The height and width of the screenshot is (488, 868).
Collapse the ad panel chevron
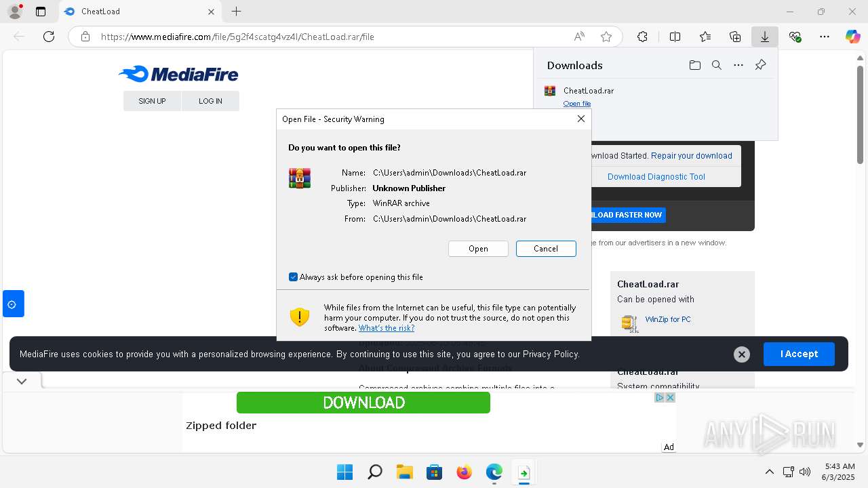[x=22, y=381]
